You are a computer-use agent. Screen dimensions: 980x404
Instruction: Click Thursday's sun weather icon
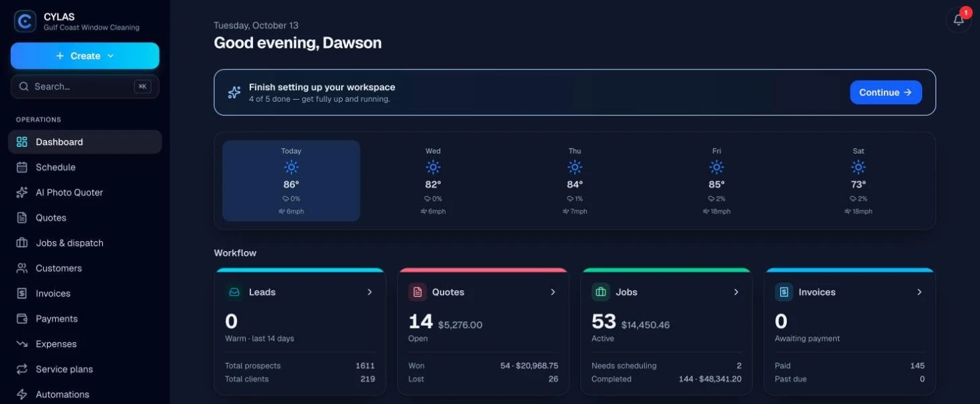pyautogui.click(x=575, y=167)
